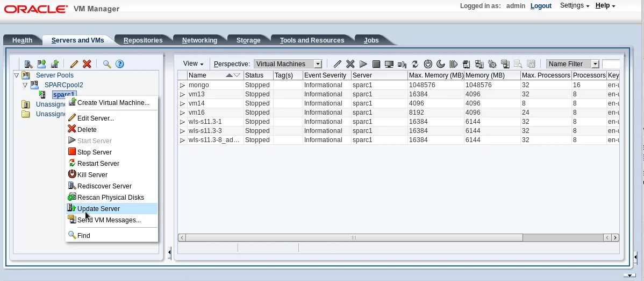
Task: Click the SPARCpool2 pool icon in tree
Action: click(x=34, y=85)
